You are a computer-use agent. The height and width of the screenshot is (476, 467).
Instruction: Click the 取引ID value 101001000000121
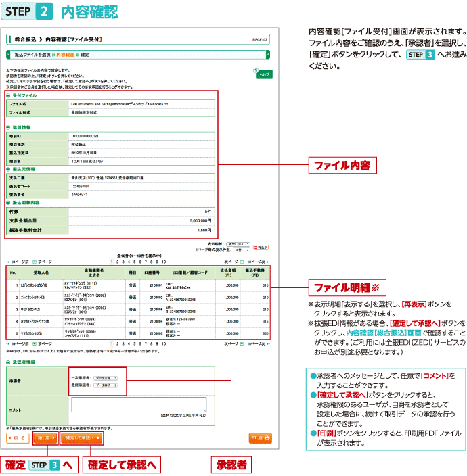pos(85,136)
